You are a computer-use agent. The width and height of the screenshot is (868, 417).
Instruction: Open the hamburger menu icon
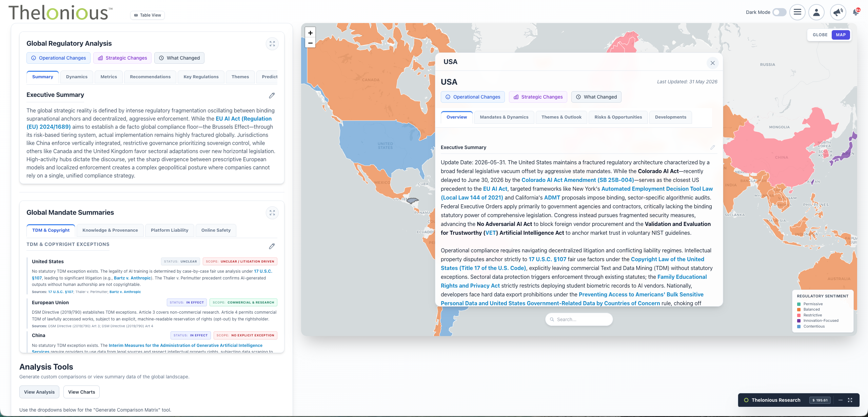coord(797,12)
